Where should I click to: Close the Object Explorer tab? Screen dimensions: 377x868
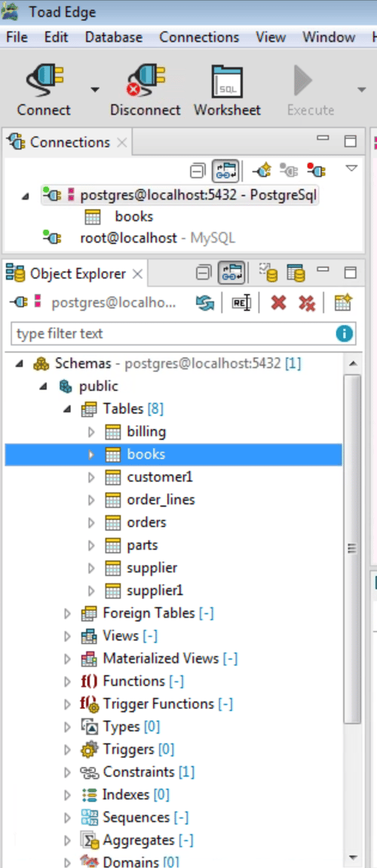[139, 274]
